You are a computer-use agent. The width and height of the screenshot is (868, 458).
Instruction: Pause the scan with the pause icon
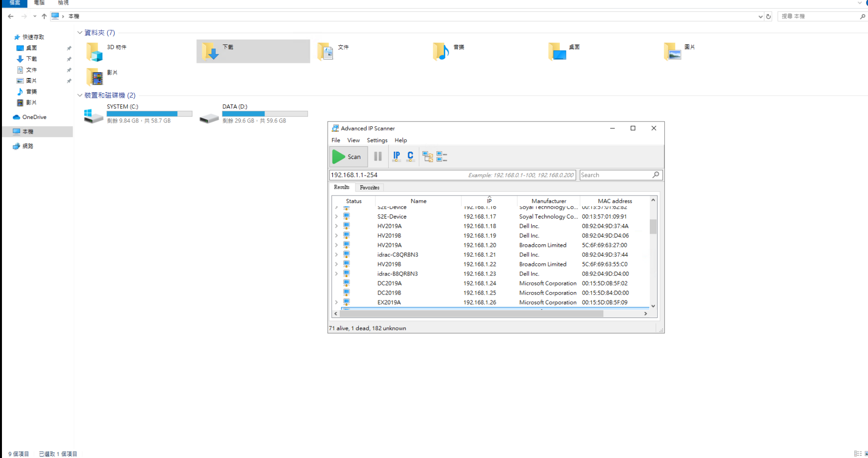coord(377,157)
